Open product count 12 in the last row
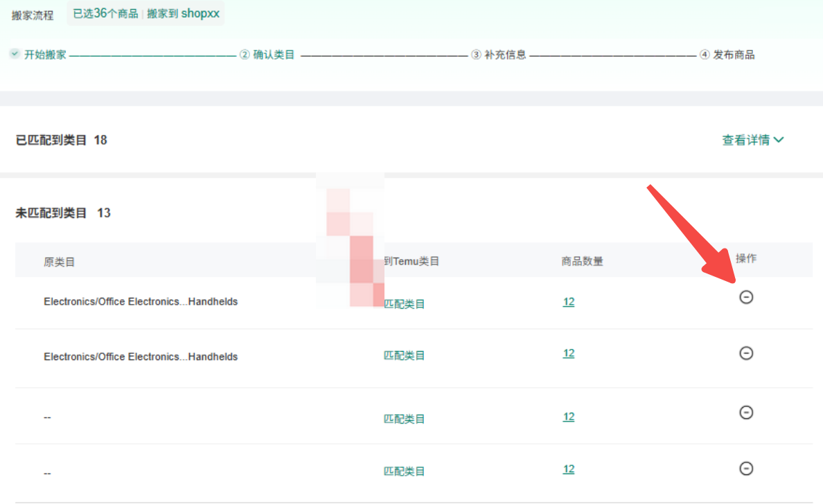Screen dimensions: 823x504 [x=569, y=469]
